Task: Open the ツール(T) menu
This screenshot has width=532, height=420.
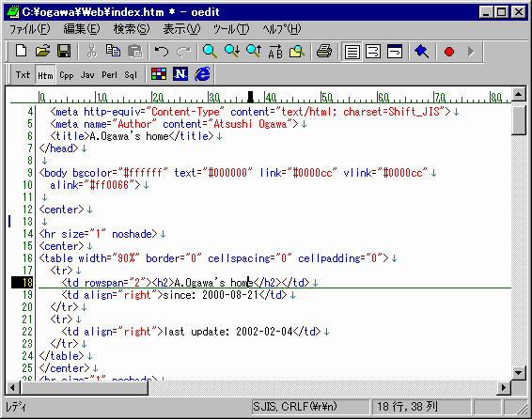Action: click(231, 29)
